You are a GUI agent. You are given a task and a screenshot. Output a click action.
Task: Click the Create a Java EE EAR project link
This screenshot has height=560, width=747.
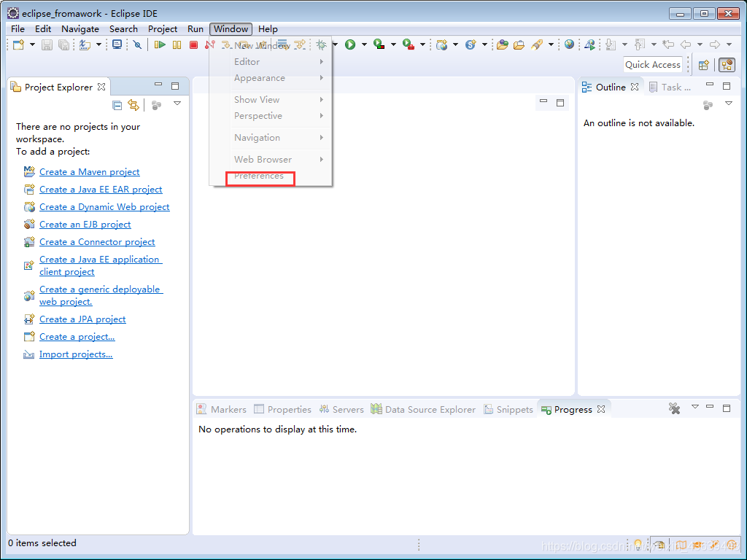(x=101, y=190)
